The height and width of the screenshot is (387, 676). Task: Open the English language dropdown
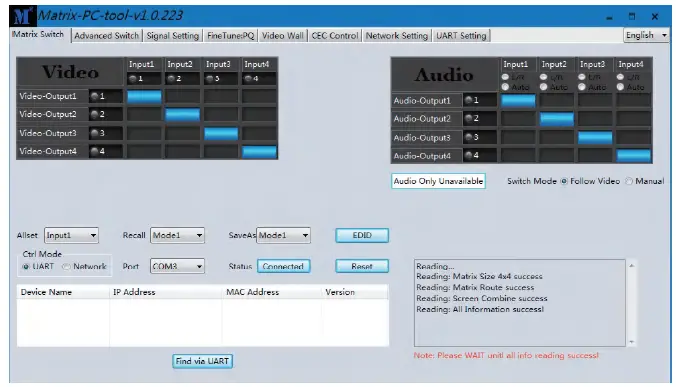coord(646,35)
